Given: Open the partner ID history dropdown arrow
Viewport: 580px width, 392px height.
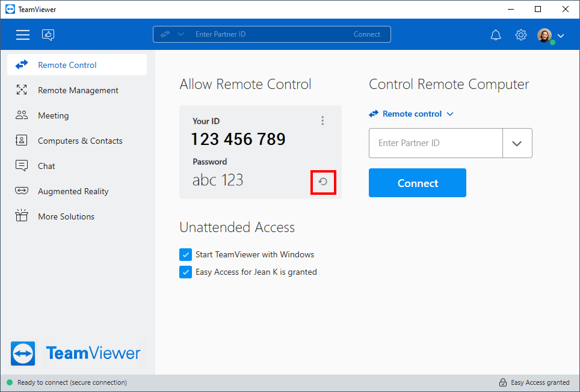Looking at the screenshot, I should pos(517,143).
